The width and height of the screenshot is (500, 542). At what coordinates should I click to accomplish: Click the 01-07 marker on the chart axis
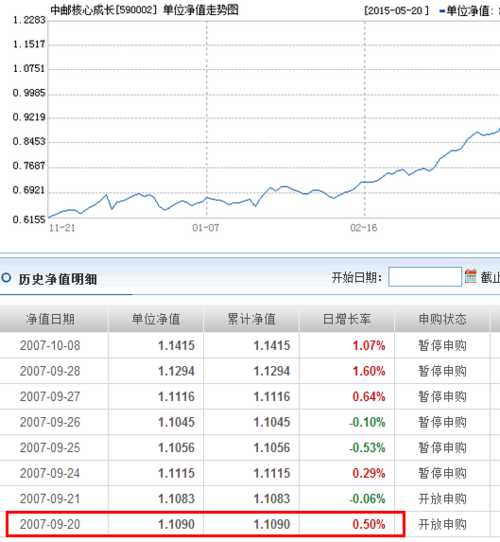[x=205, y=228]
